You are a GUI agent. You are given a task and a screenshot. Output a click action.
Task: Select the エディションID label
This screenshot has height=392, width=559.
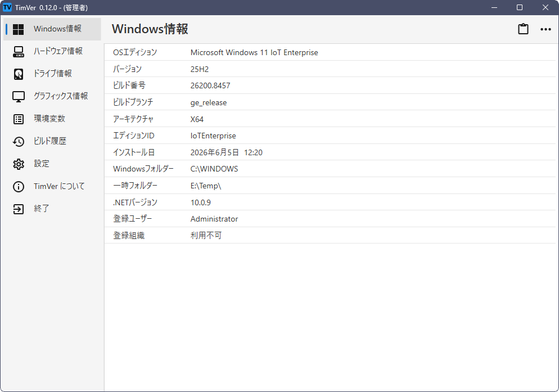pos(134,136)
